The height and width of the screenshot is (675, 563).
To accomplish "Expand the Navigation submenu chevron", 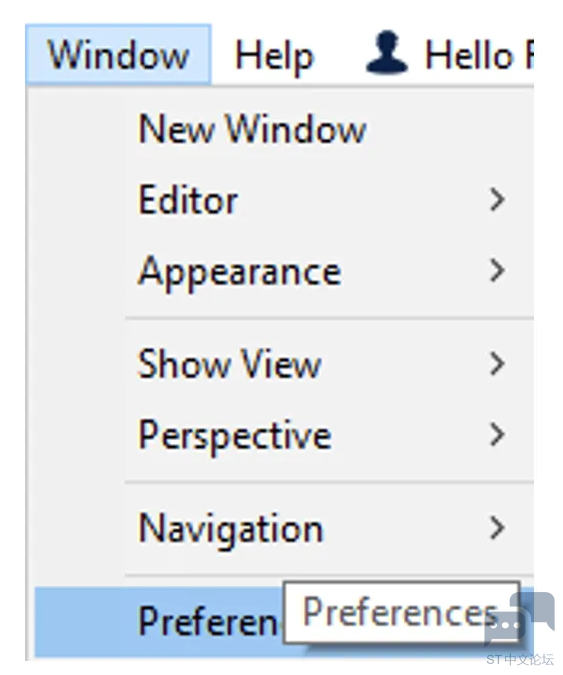I will [x=497, y=528].
